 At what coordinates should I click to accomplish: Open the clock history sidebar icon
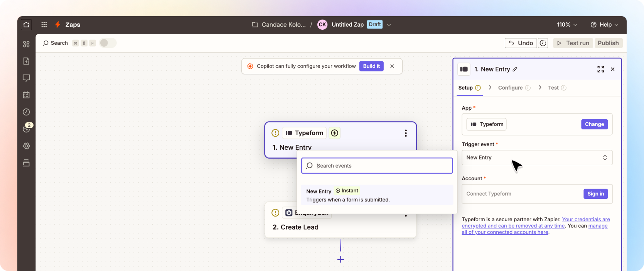(26, 112)
